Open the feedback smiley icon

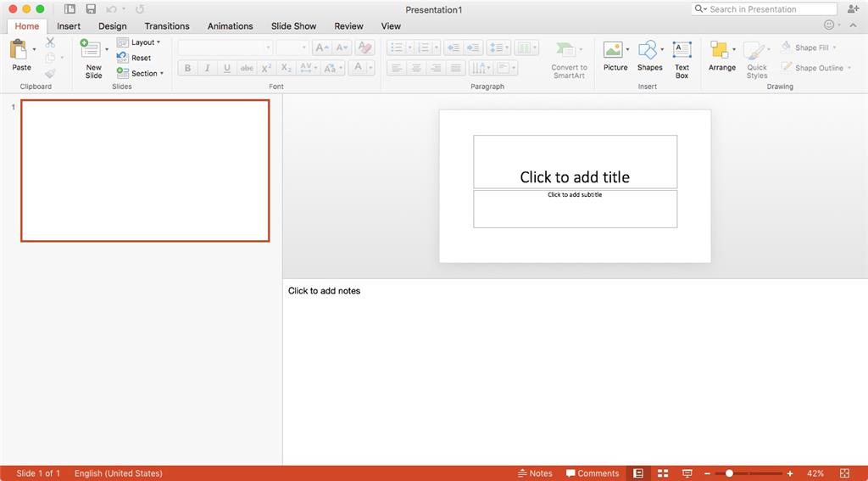point(829,25)
